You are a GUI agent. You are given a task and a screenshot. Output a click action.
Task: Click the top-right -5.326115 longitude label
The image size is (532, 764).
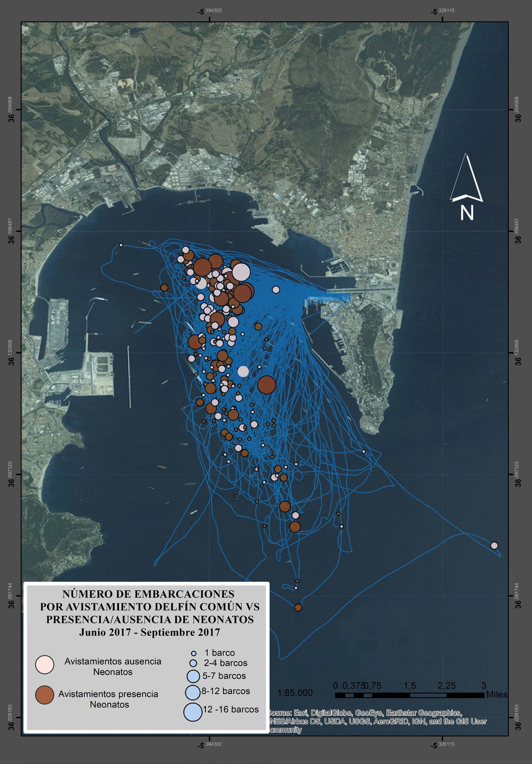pyautogui.click(x=442, y=12)
